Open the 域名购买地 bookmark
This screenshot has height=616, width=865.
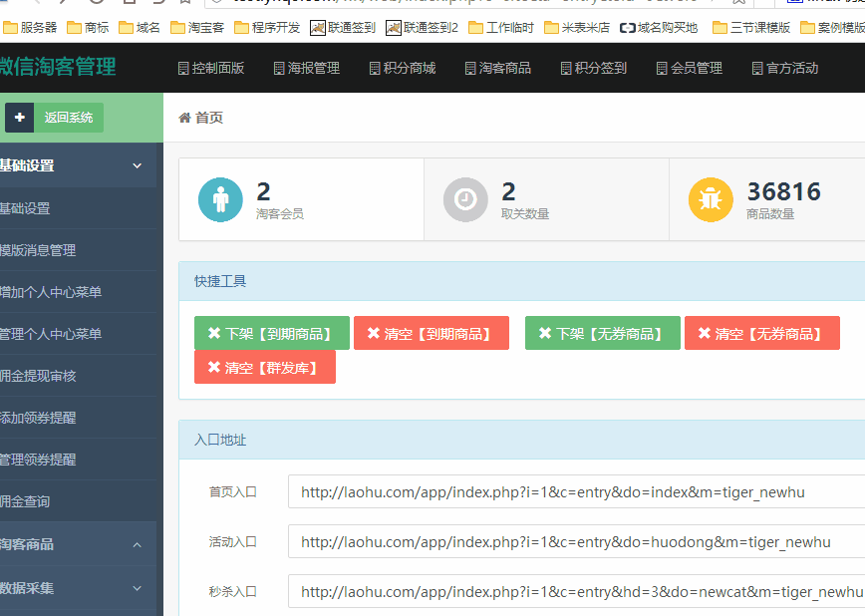click(x=659, y=28)
